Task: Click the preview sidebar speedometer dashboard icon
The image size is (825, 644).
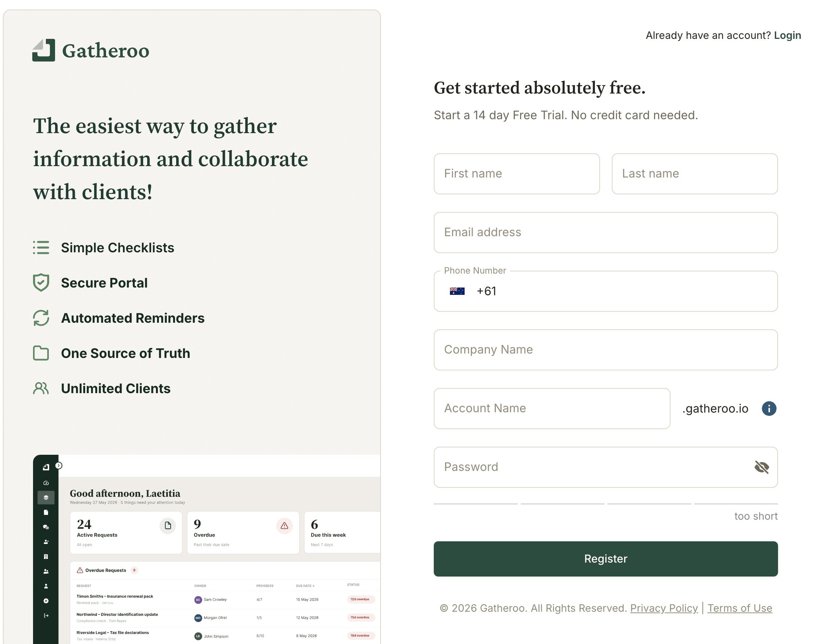Action: 46,483
